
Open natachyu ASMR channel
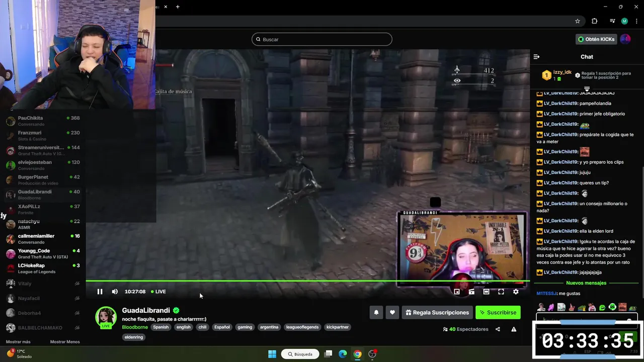click(x=43, y=224)
